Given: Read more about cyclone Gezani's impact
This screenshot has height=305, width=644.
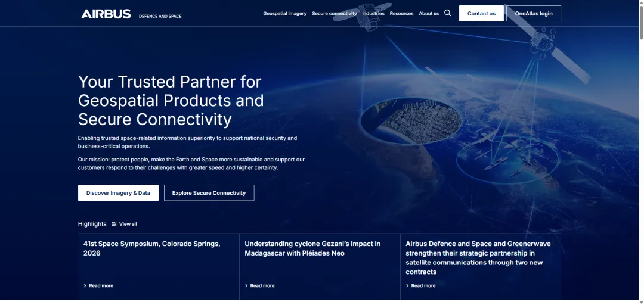Looking at the screenshot, I should 262,286.
